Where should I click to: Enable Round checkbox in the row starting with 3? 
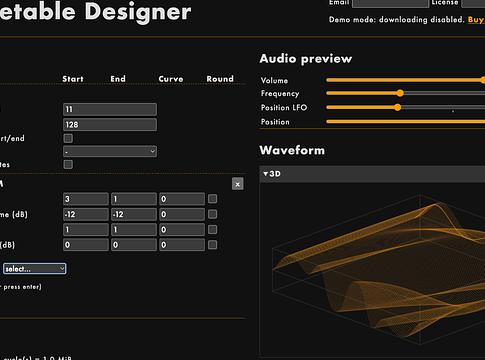coord(212,199)
